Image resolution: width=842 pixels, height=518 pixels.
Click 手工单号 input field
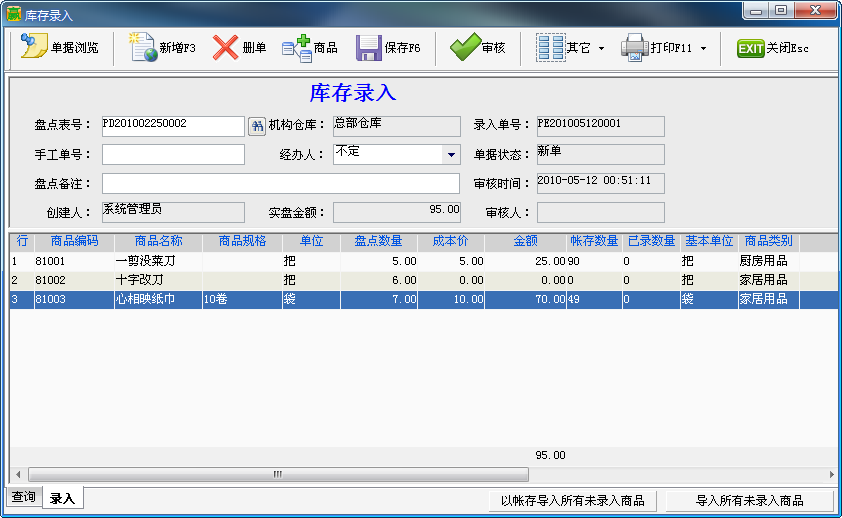pos(173,155)
